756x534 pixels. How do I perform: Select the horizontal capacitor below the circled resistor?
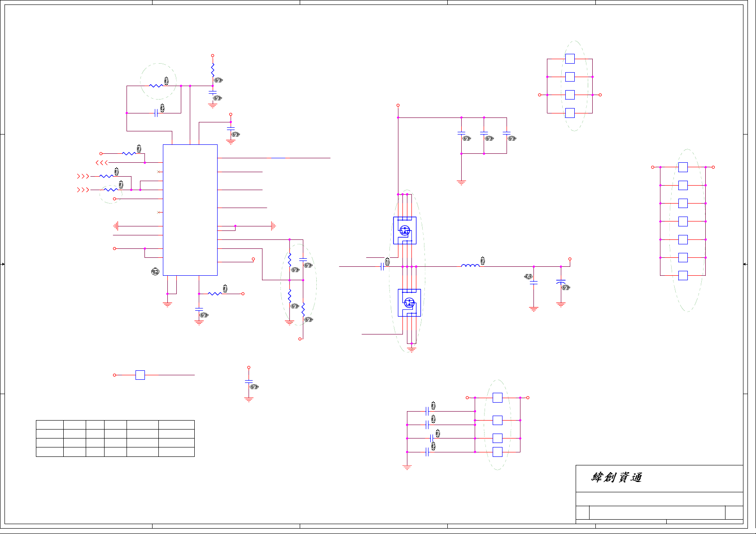(156, 113)
